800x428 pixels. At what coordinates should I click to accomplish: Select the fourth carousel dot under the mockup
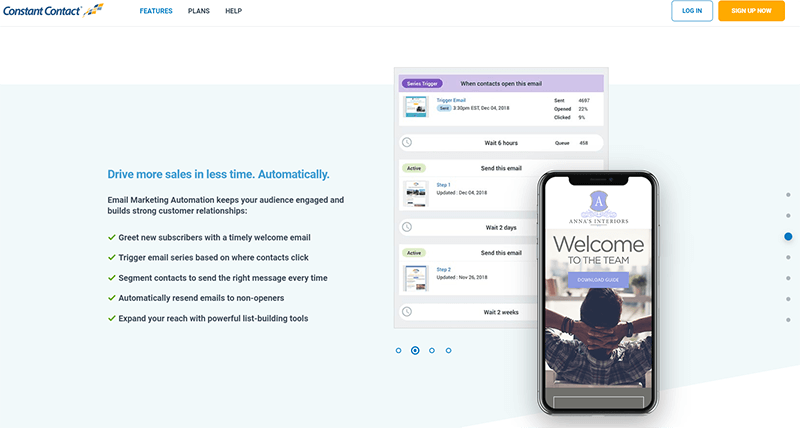pos(448,350)
